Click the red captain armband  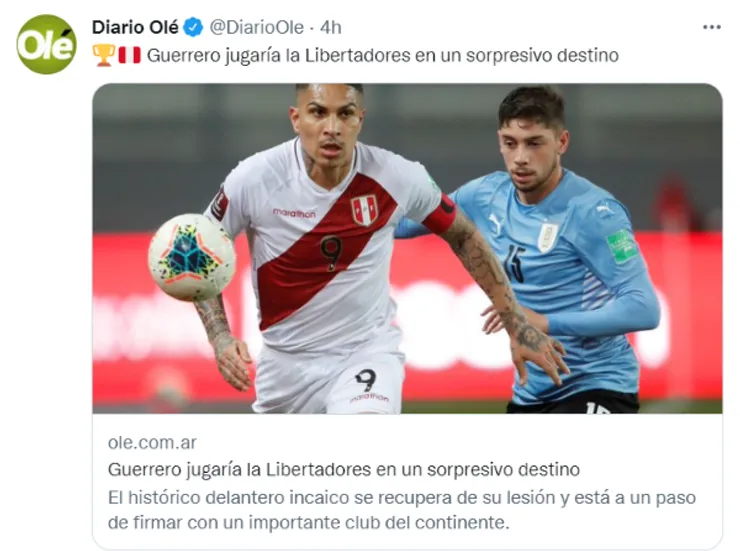[x=440, y=215]
